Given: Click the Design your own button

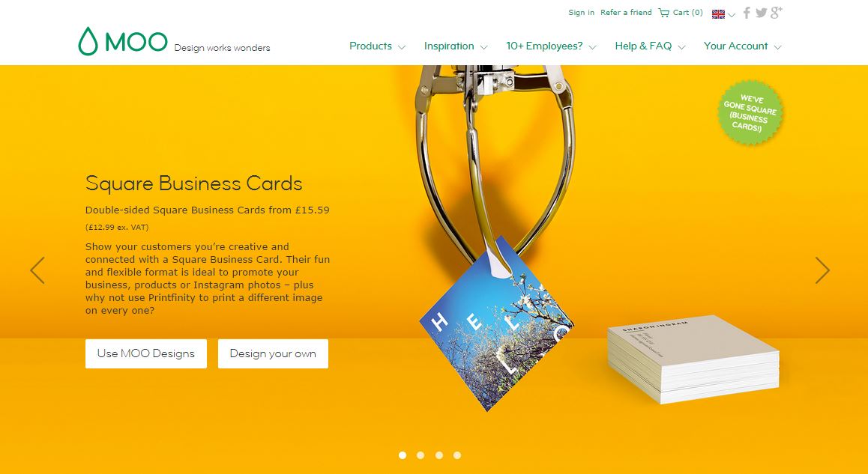Looking at the screenshot, I should 273,353.
